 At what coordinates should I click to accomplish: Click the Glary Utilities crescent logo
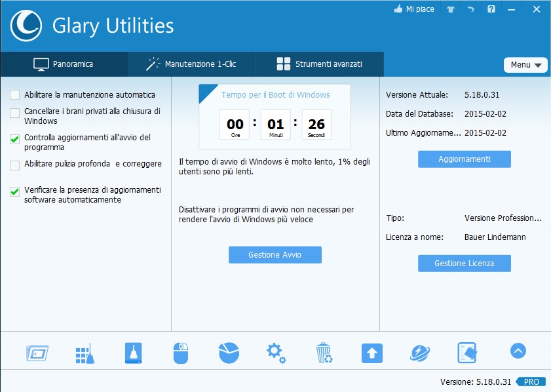click(x=26, y=26)
